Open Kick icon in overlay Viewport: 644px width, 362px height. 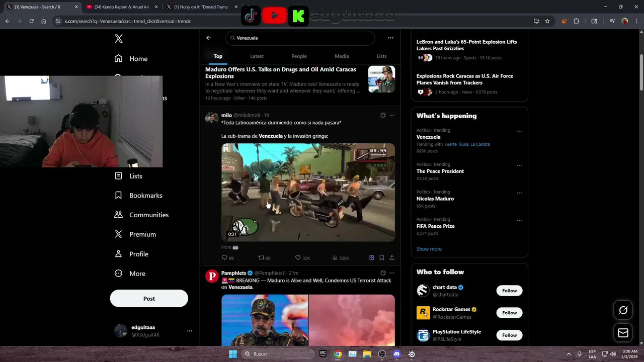tap(298, 16)
